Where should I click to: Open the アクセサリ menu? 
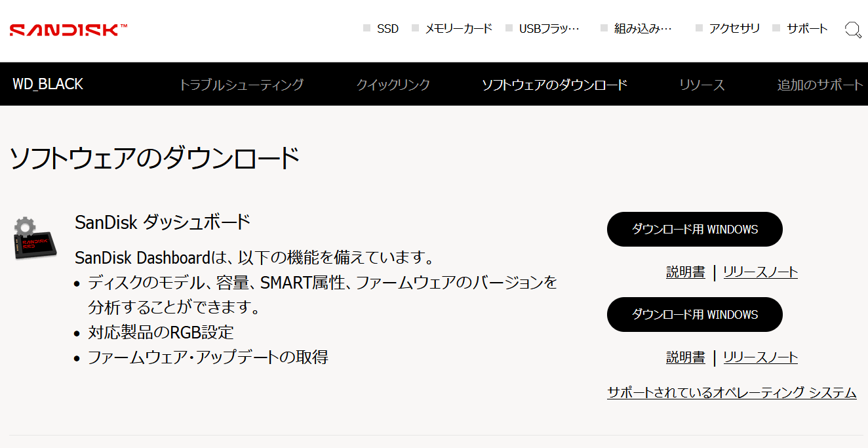[x=734, y=29]
